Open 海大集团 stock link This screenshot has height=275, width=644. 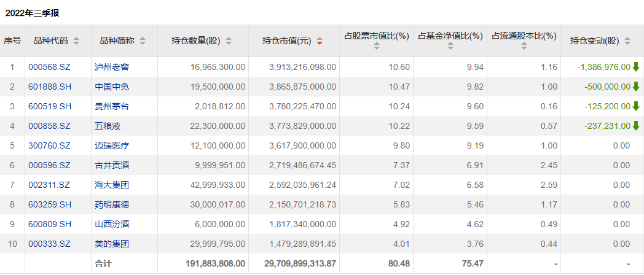point(112,185)
